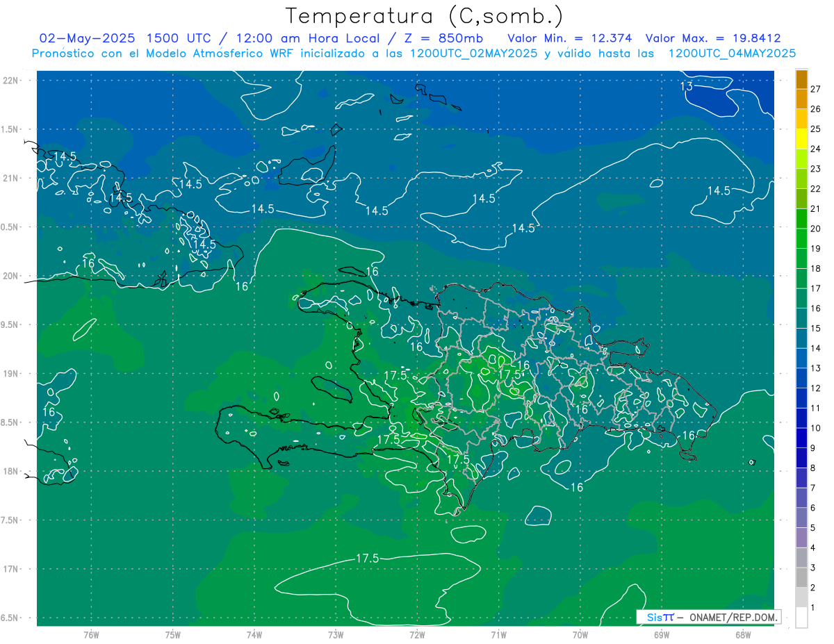Click the 72W longitude axis label

(x=417, y=634)
